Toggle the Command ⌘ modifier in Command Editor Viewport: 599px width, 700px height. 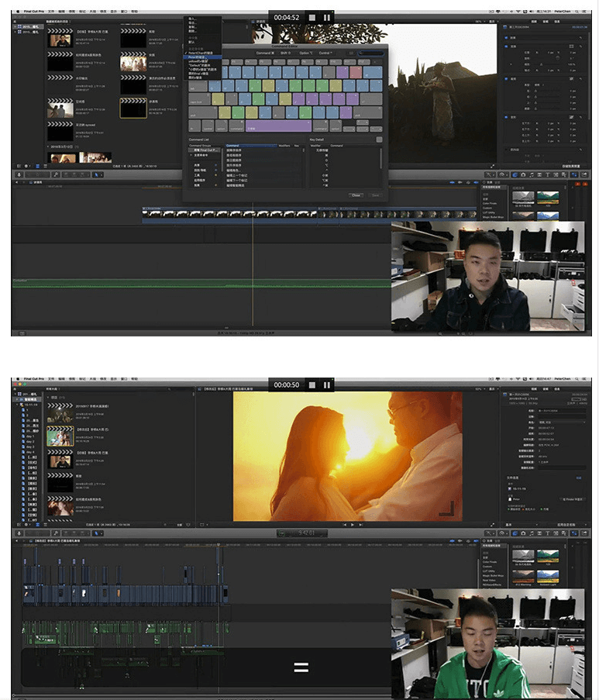pyautogui.click(x=265, y=53)
